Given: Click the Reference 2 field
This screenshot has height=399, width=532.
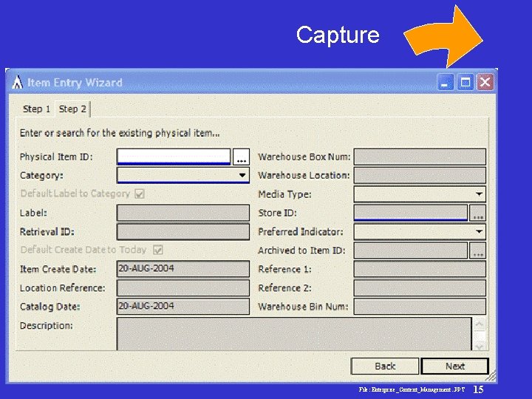Looking at the screenshot, I should [420, 287].
